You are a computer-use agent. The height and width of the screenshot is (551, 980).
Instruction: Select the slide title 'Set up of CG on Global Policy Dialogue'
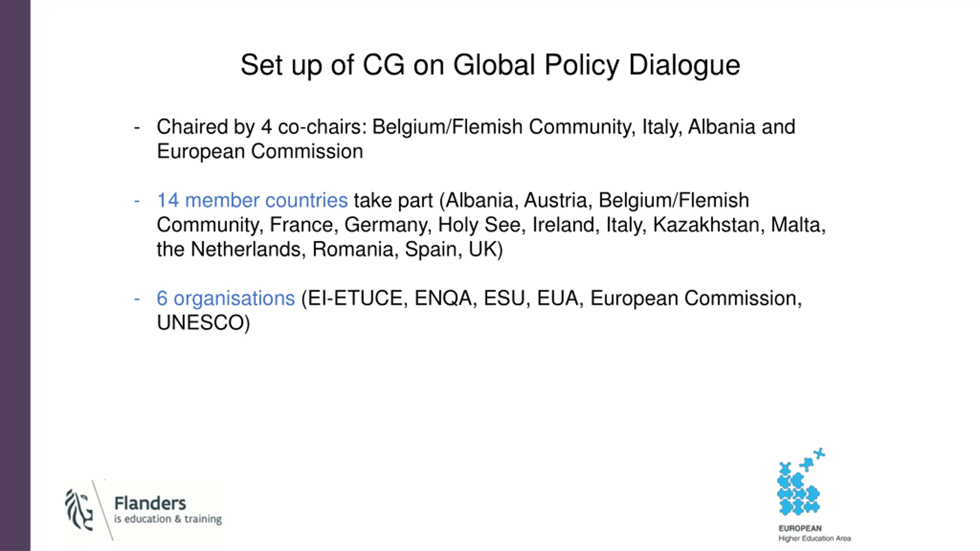click(490, 65)
